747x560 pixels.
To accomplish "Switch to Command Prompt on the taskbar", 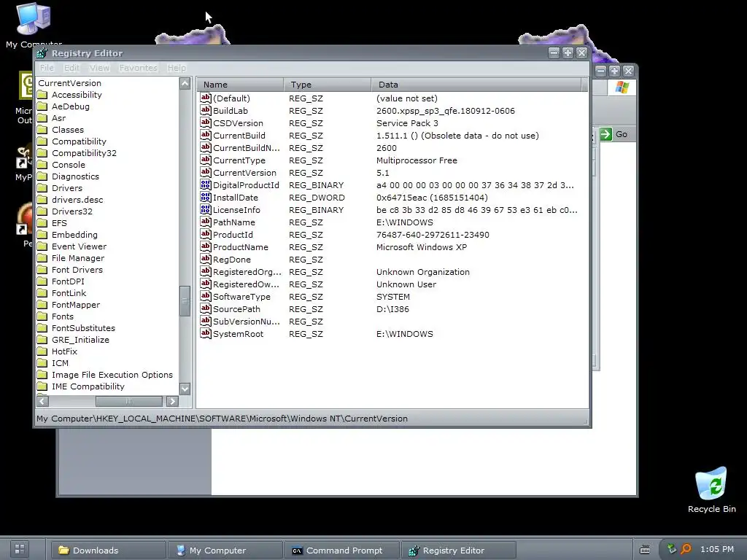I will (x=342, y=551).
